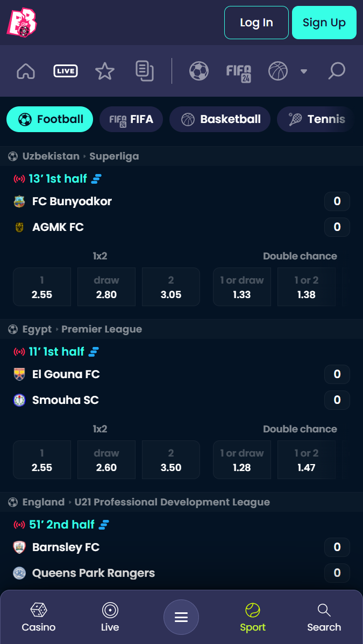Viewport: 363px width, 644px height.
Task: Select the football icon in toolbar
Action: pyautogui.click(x=199, y=71)
